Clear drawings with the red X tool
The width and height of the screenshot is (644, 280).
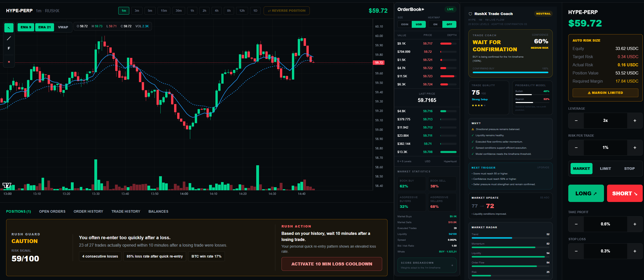tap(9, 62)
